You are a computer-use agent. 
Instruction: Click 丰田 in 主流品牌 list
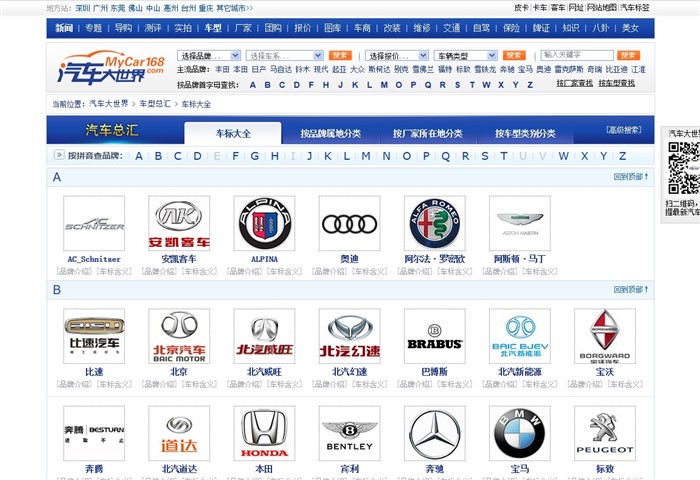[x=222, y=69]
